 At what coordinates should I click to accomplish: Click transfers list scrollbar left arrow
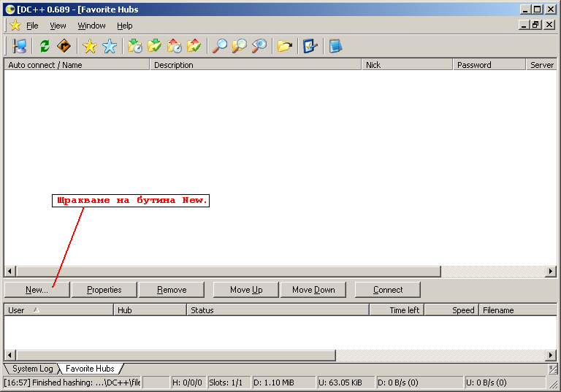(9, 356)
